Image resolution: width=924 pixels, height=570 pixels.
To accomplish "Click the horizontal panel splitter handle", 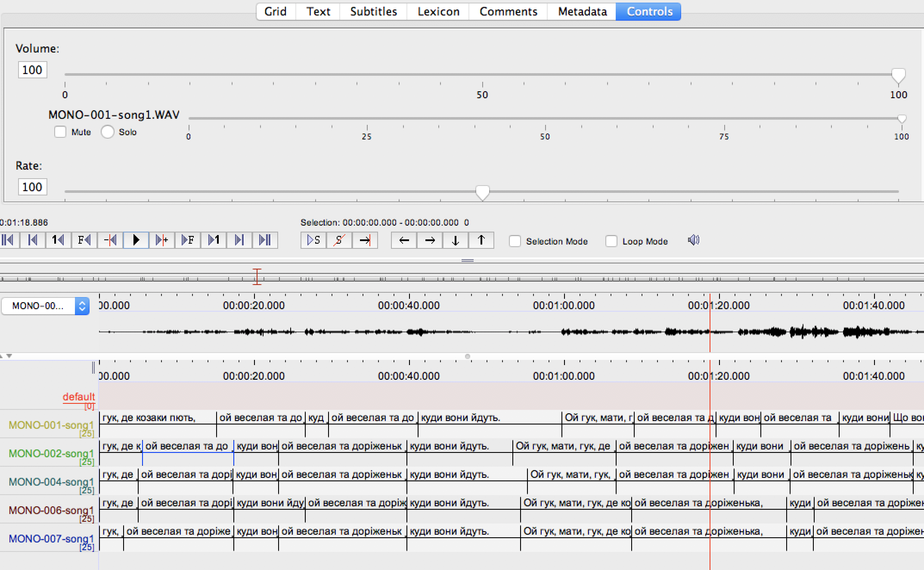I will [x=468, y=260].
